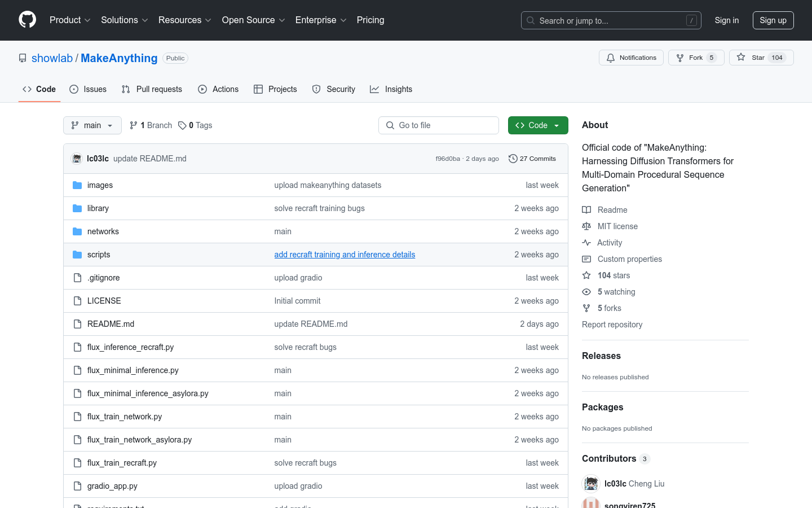Open flux_inference_recraft.py file
The height and width of the screenshot is (508, 812).
[130, 347]
